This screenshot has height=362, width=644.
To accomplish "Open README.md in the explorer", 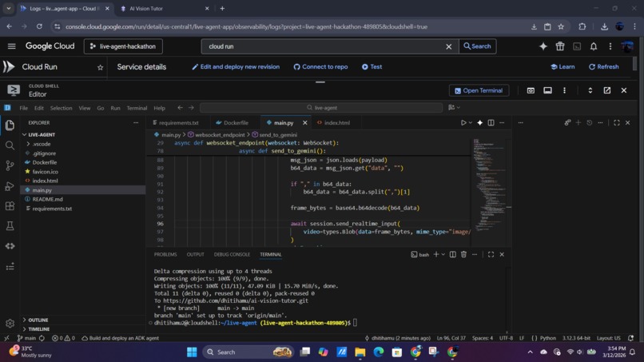I will coord(47,199).
